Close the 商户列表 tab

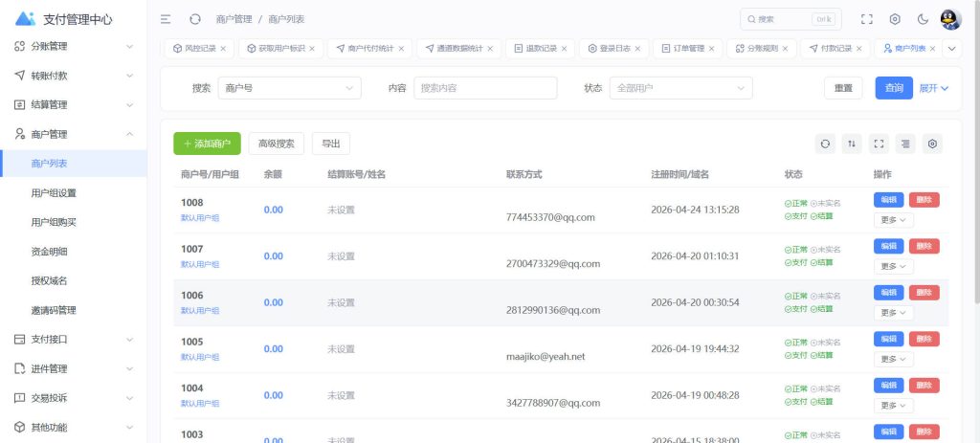pos(932,49)
